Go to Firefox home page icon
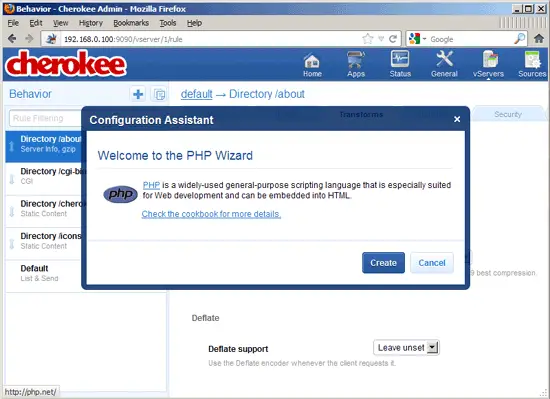 [x=539, y=39]
